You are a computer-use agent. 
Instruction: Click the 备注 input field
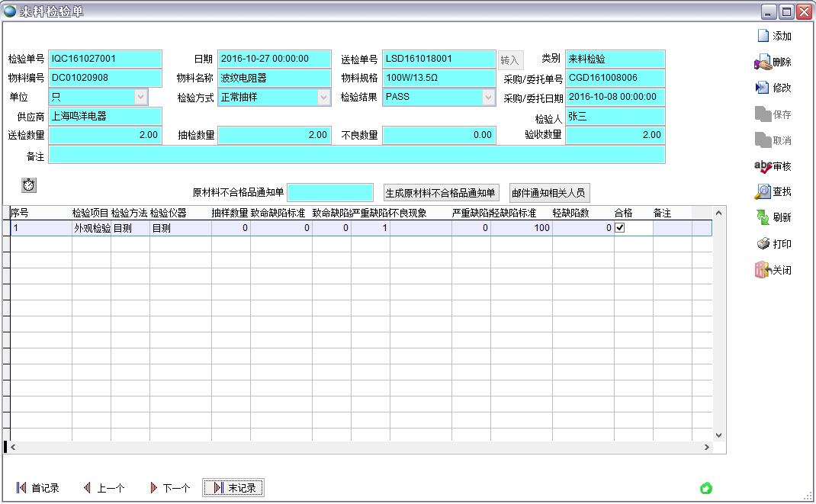(x=356, y=155)
